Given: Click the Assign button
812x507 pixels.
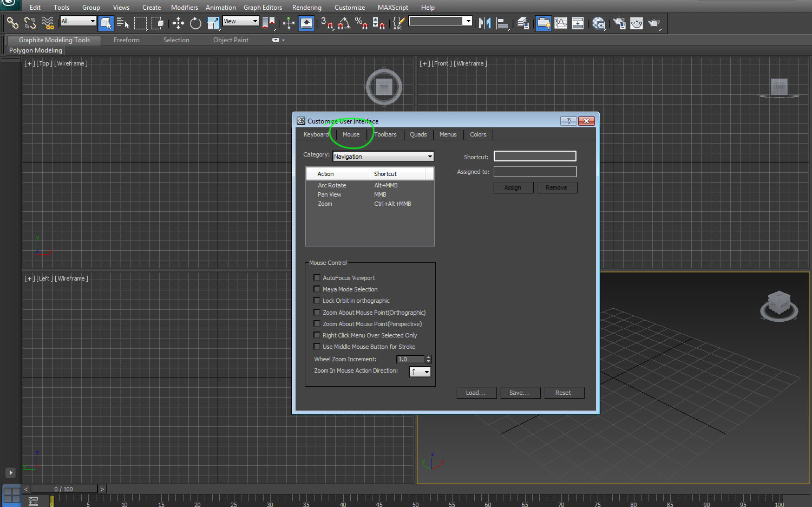Looking at the screenshot, I should [x=513, y=187].
